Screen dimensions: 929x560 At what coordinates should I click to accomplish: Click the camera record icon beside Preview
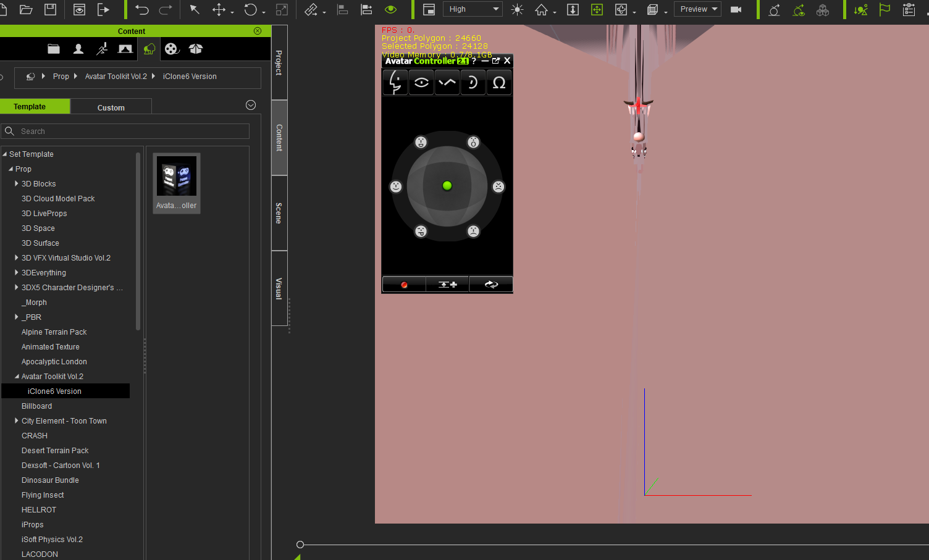click(736, 10)
